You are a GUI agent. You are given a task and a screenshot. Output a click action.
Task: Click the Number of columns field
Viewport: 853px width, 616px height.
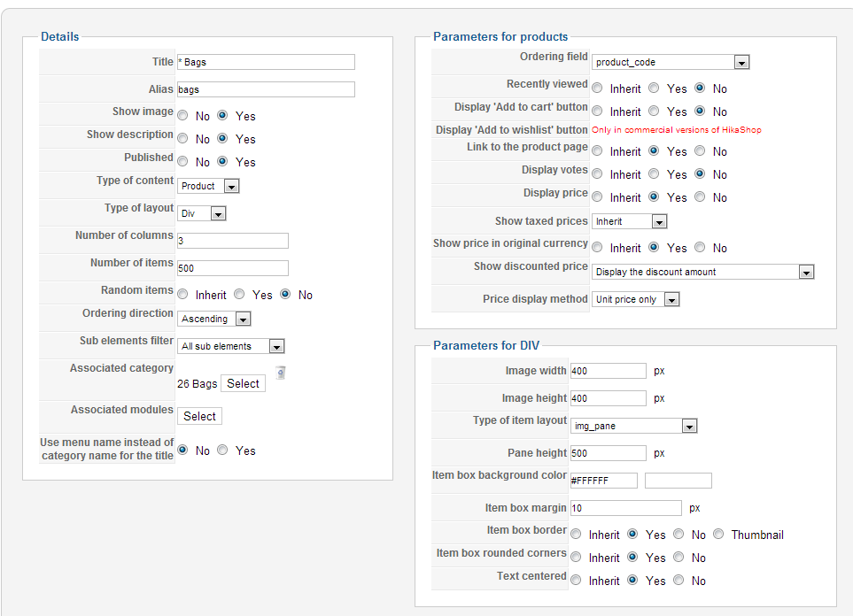pyautogui.click(x=233, y=241)
